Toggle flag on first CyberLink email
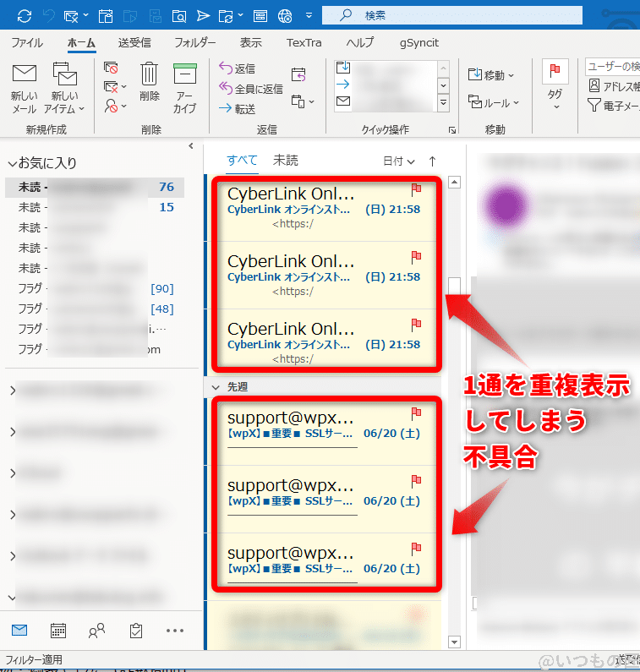The width and height of the screenshot is (640, 672). (x=416, y=188)
